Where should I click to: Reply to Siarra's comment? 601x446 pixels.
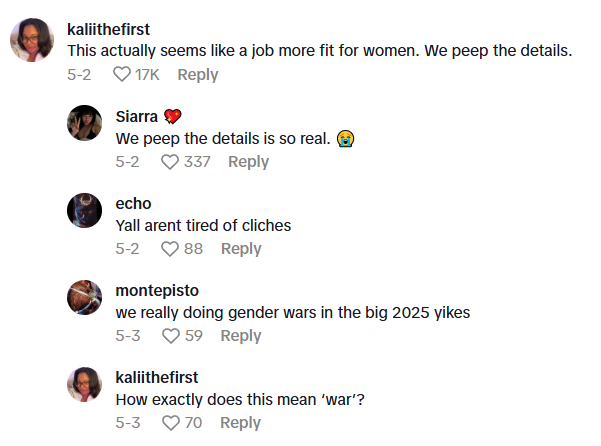[248, 162]
